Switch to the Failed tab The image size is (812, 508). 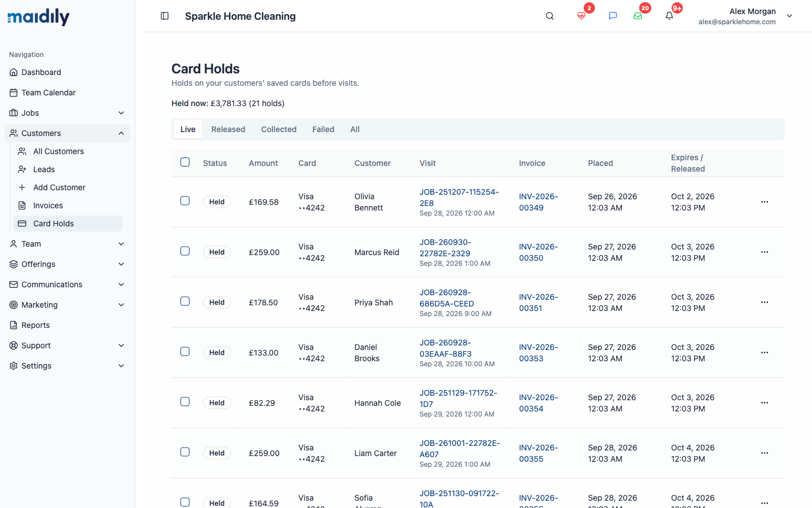tap(323, 129)
